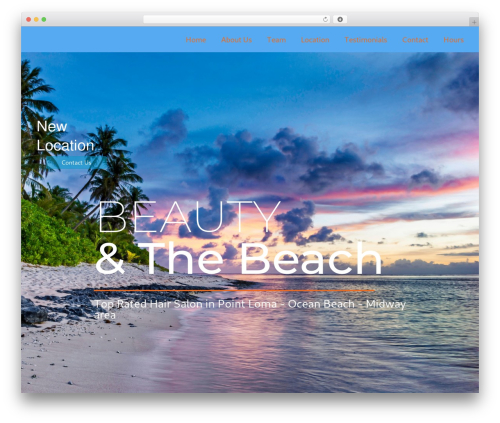Open Hours in the navigation
Image resolution: width=500 pixels, height=423 pixels.
(x=453, y=40)
